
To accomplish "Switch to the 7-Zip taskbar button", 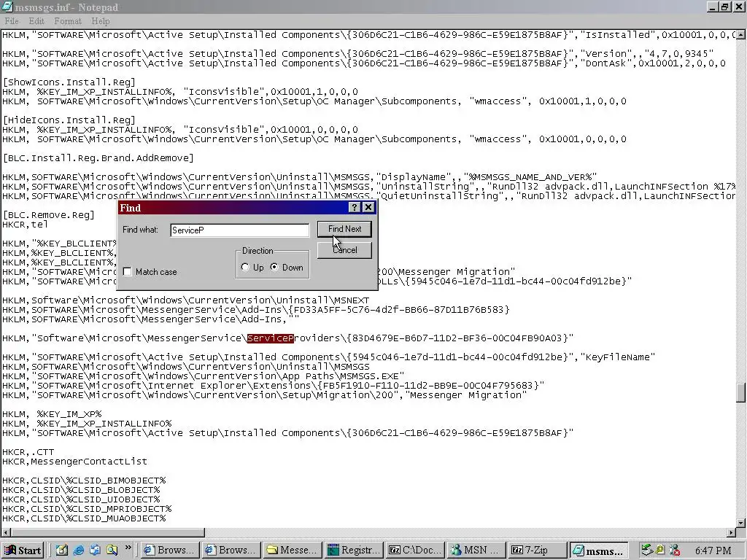I will click(537, 551).
